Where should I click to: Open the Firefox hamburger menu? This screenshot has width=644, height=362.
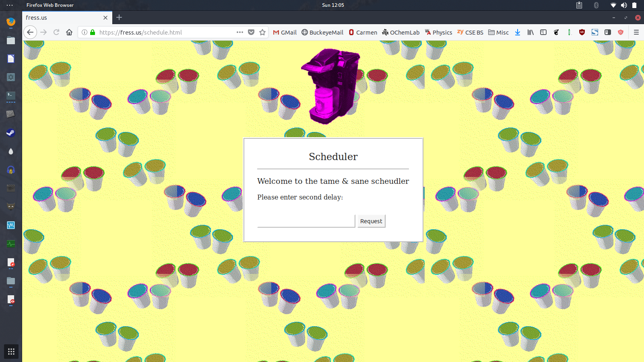point(636,32)
